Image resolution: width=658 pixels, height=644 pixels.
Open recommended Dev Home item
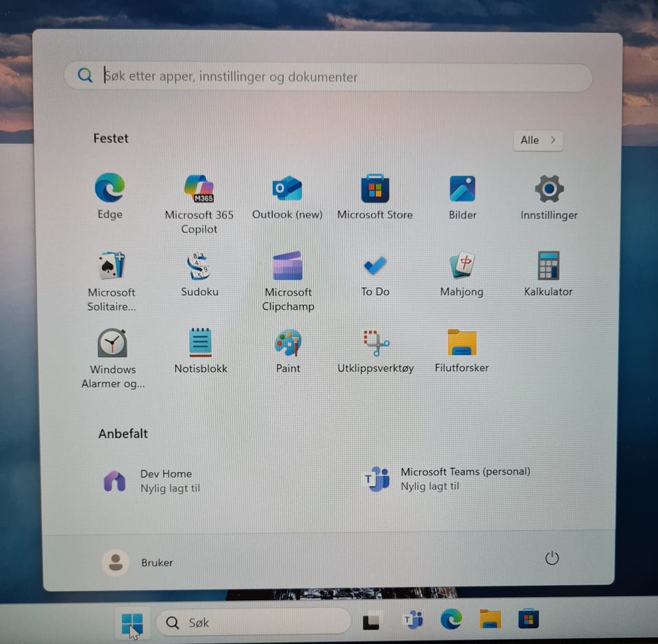click(152, 481)
